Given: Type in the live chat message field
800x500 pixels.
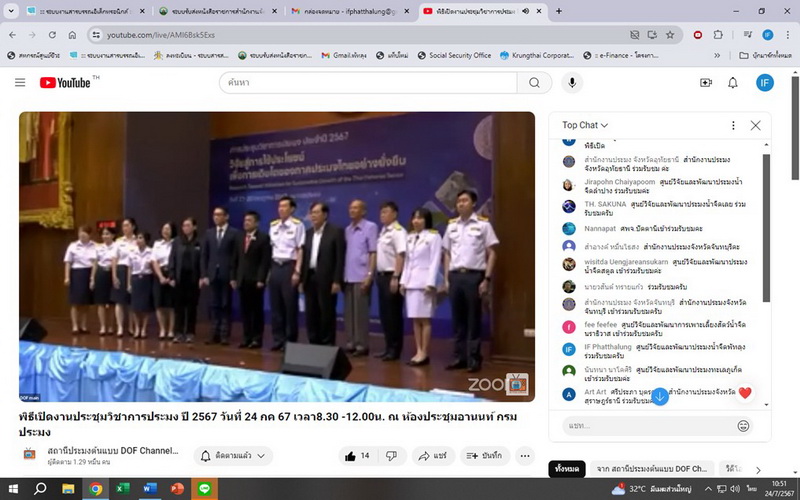Looking at the screenshot, I should pos(649,426).
